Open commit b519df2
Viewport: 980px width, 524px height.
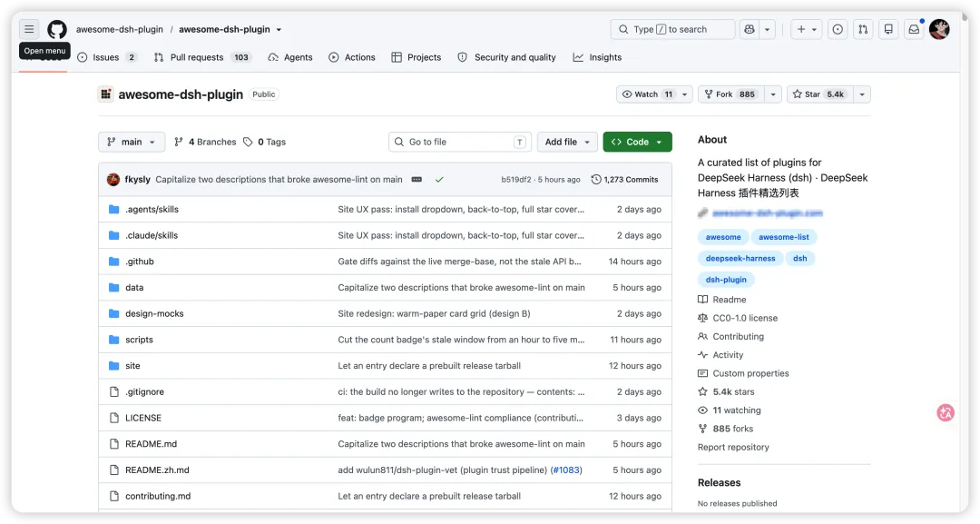click(515, 180)
